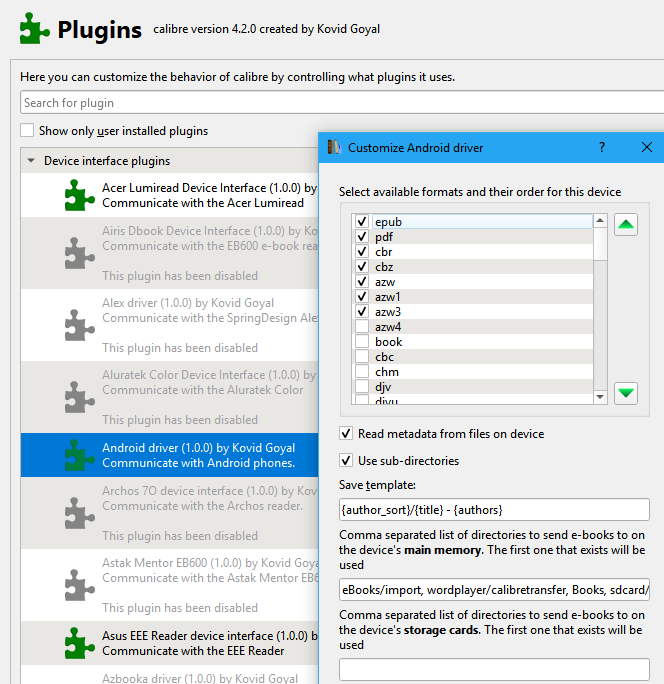This screenshot has width=664, height=684.
Task: Select the azw3 label in format list
Action: [388, 312]
